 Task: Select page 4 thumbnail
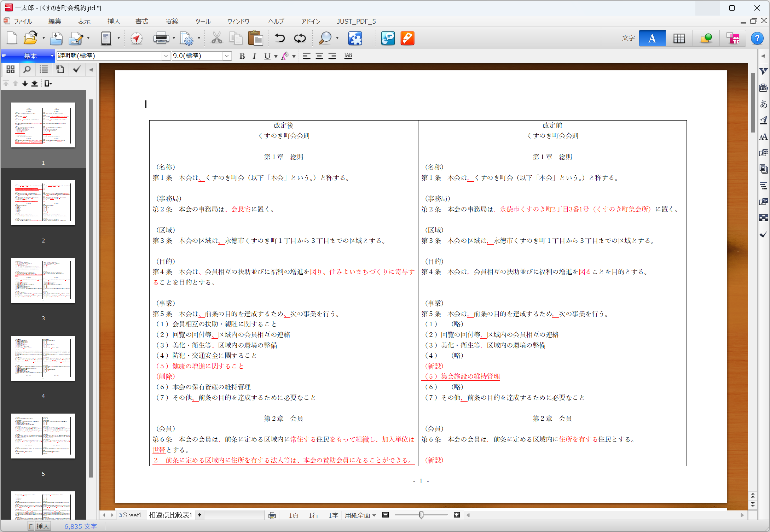43,358
